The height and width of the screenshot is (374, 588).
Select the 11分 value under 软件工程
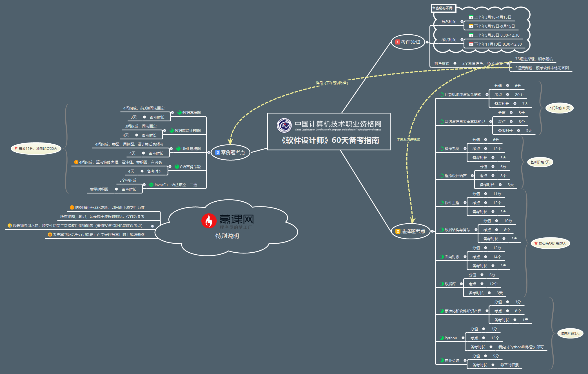[497, 194]
